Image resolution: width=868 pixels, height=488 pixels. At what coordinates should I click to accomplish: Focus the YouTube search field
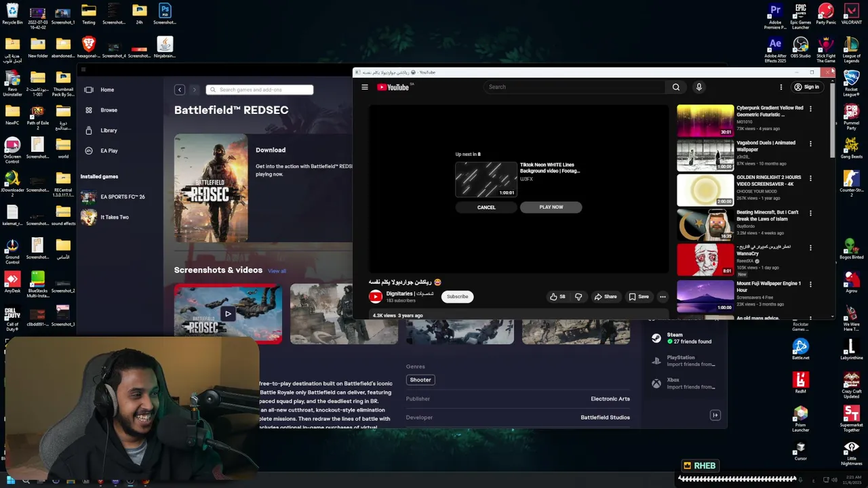(575, 87)
